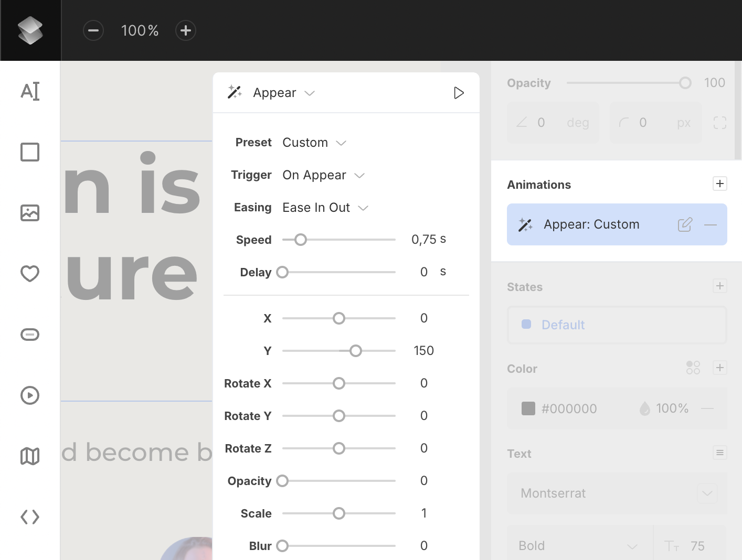Select the Map tool in sidebar
Viewport: 742px width, 560px height.
coord(30,456)
